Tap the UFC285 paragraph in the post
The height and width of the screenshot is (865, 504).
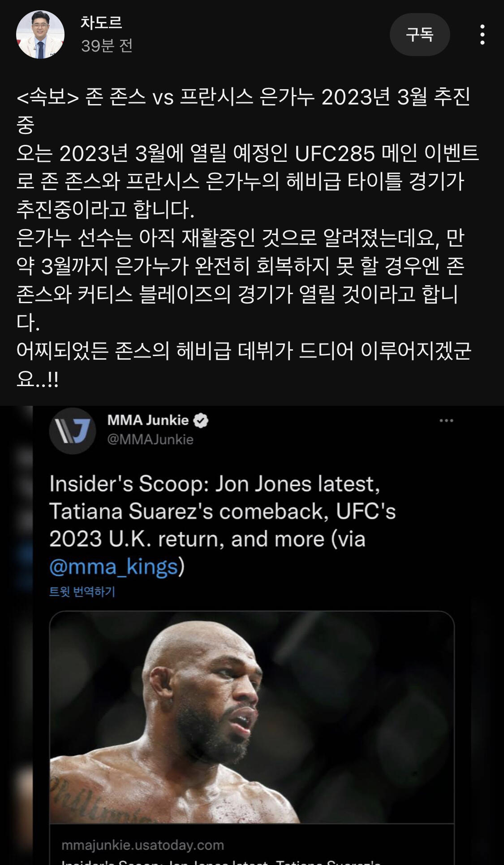[x=248, y=181]
